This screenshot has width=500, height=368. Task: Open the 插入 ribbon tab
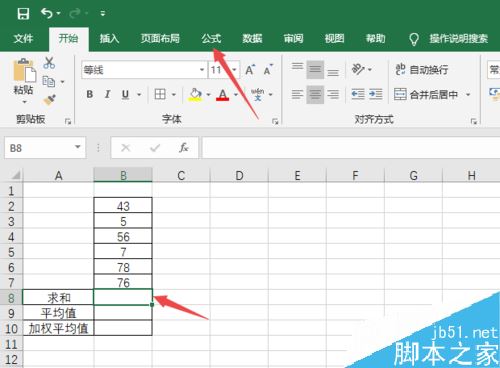pos(109,39)
